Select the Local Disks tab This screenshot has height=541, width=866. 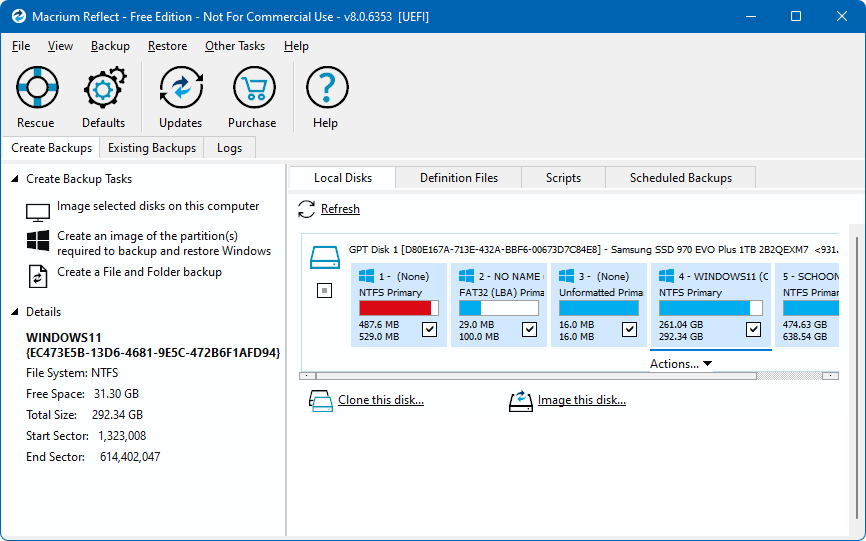(342, 178)
